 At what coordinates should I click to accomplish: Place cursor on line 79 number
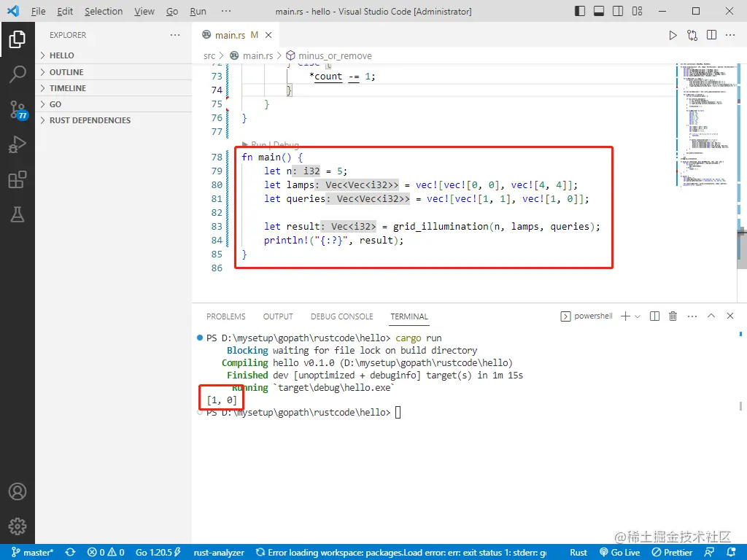pos(217,171)
